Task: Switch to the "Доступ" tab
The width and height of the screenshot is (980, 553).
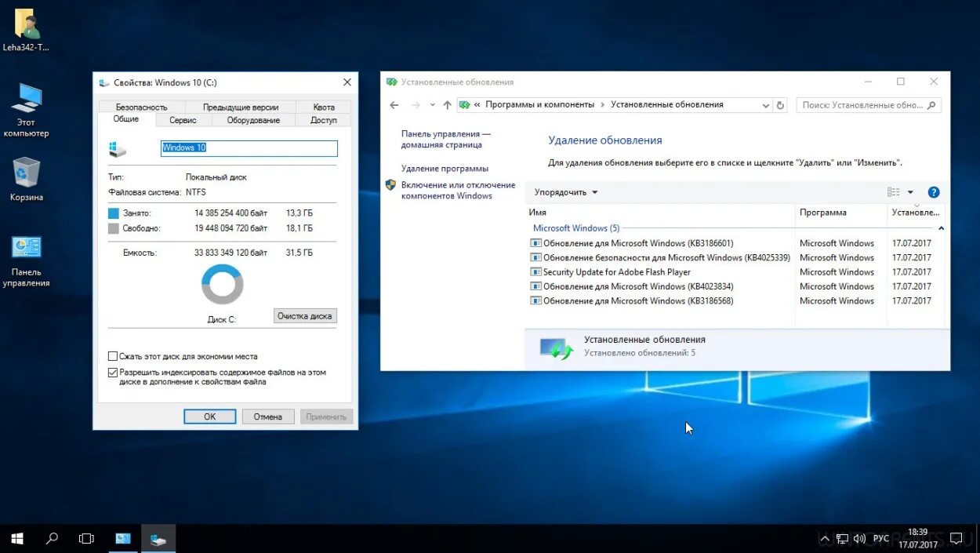Action: 324,120
